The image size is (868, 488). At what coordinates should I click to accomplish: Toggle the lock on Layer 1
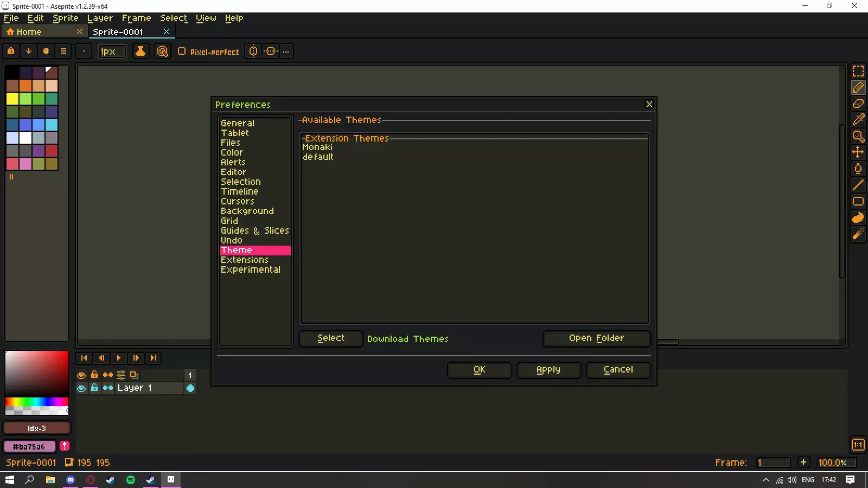pyautogui.click(x=94, y=388)
